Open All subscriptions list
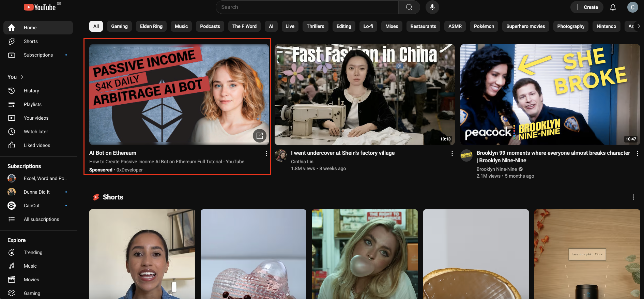644x299 pixels. point(38,219)
